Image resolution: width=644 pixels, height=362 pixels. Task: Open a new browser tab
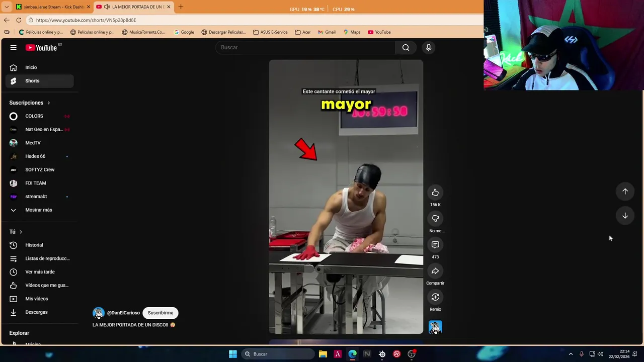pos(181,7)
